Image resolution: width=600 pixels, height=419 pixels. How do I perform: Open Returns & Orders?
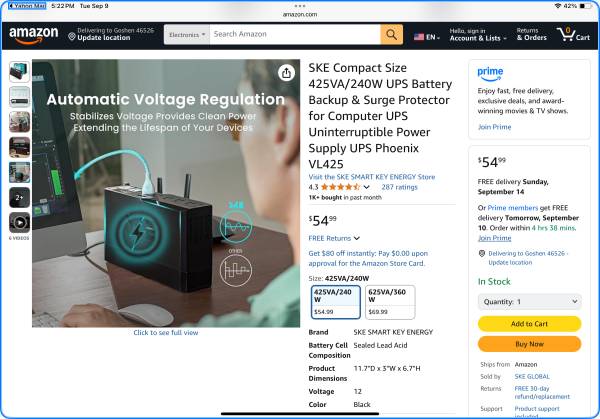(532, 34)
